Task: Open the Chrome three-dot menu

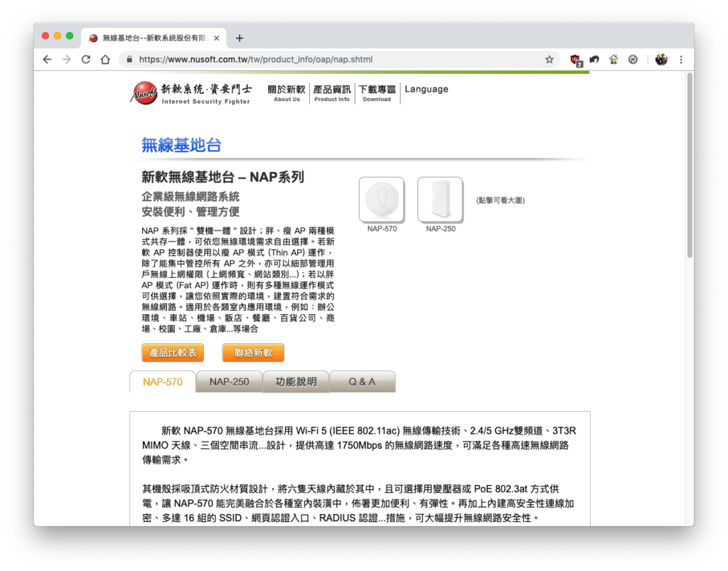Action: click(x=681, y=60)
